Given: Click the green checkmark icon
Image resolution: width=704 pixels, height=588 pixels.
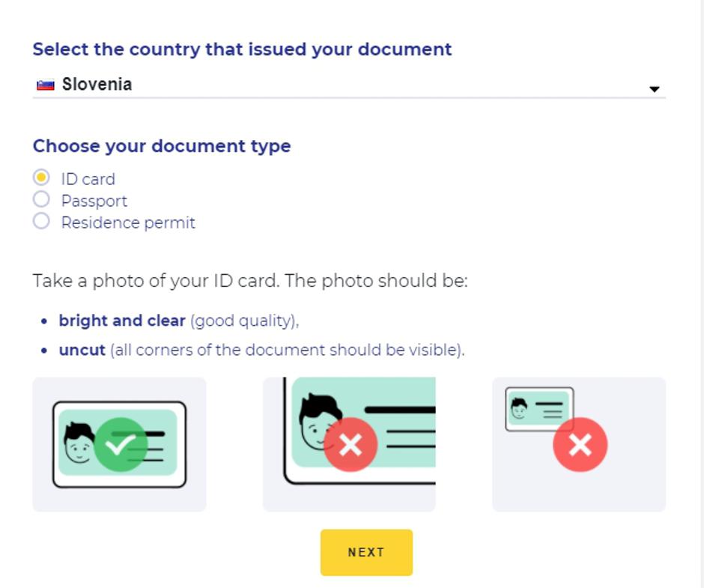Looking at the screenshot, I should pos(120,445).
